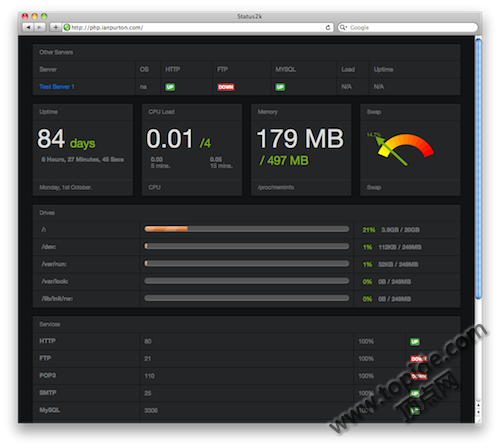The image size is (500, 448).
Task: Open the Test Server 1 link
Action: [x=57, y=87]
